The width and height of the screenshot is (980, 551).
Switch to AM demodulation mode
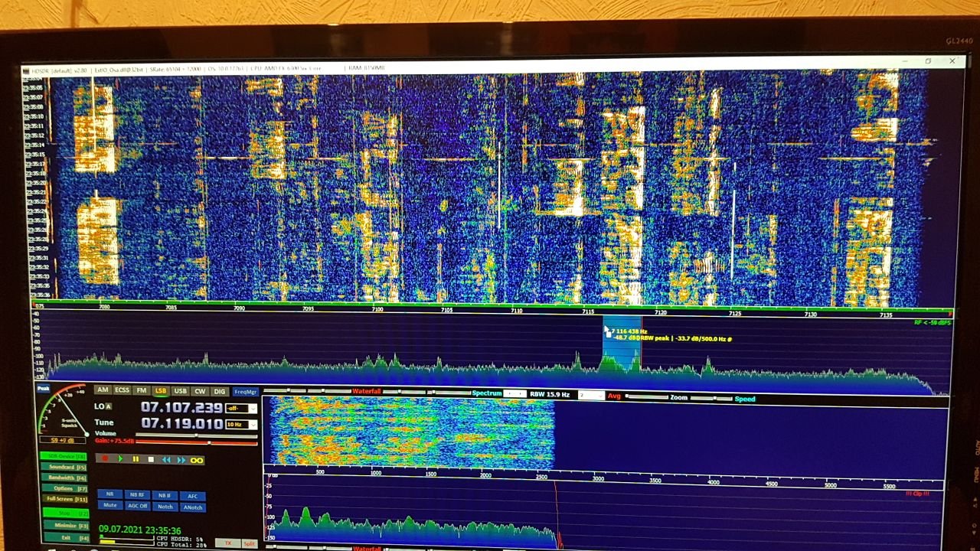click(x=102, y=390)
